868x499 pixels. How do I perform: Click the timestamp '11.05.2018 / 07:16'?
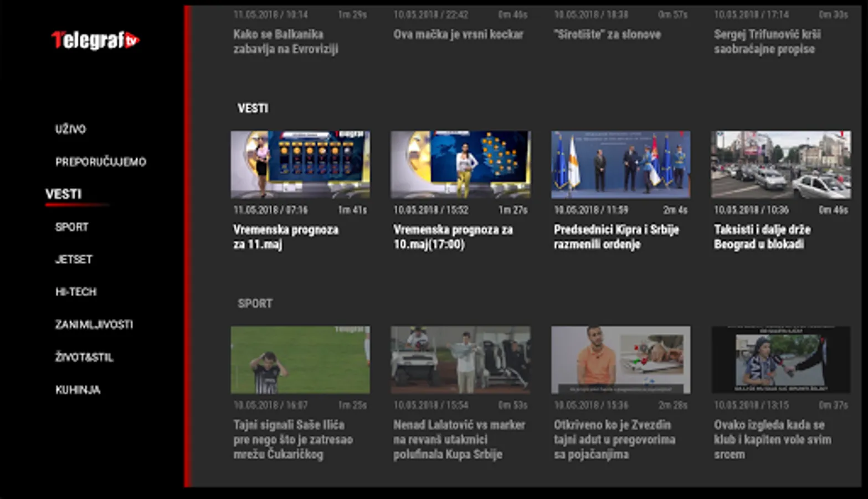coord(270,210)
